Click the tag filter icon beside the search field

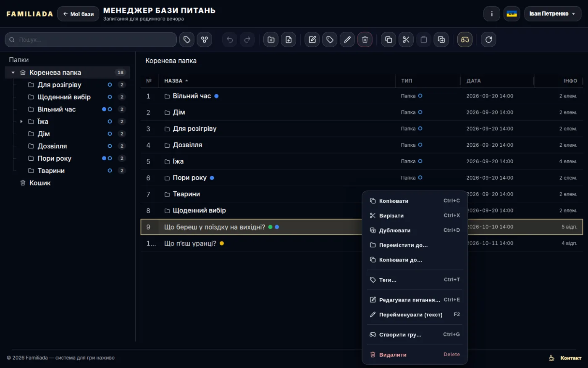[x=187, y=40]
